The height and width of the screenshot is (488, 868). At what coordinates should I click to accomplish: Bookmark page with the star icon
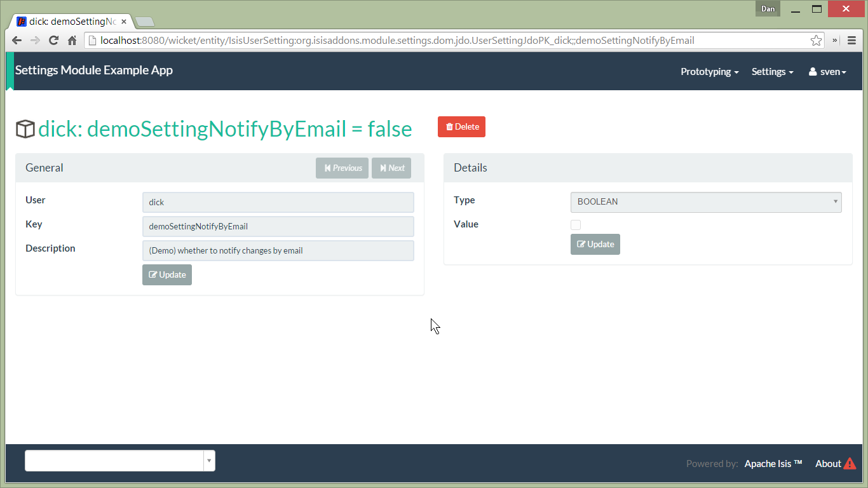[x=816, y=40]
